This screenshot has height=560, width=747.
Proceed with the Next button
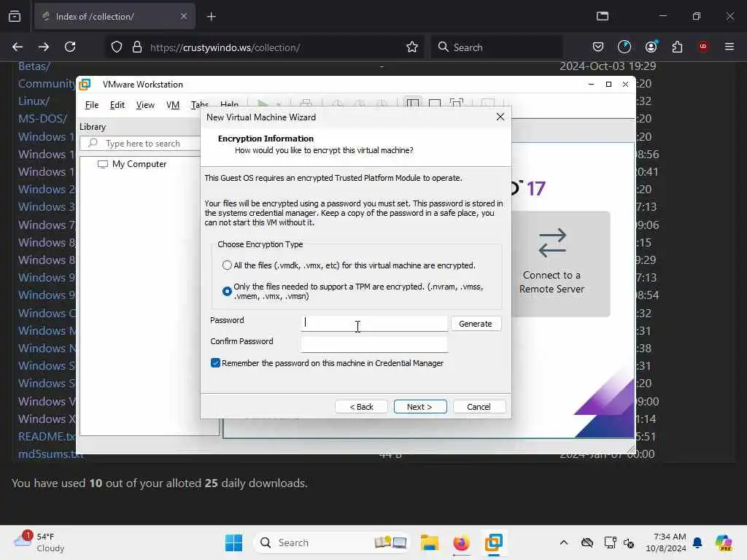[419, 407]
